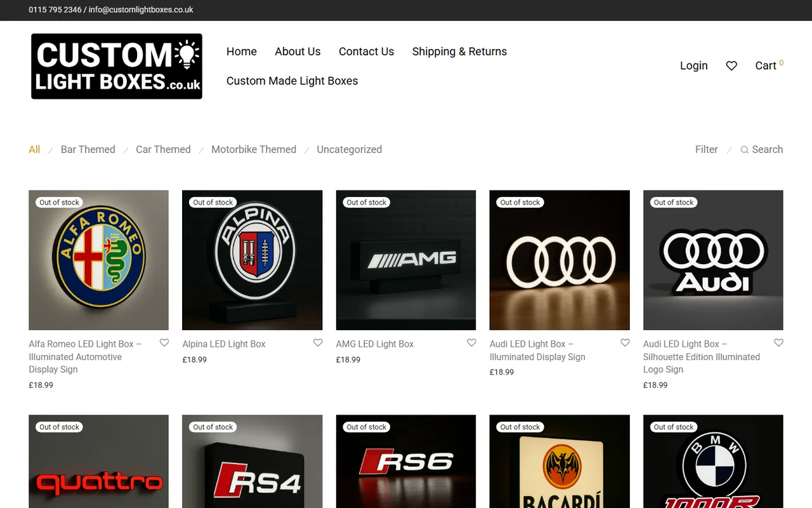Click the Alpina £18.99 price

(195, 359)
